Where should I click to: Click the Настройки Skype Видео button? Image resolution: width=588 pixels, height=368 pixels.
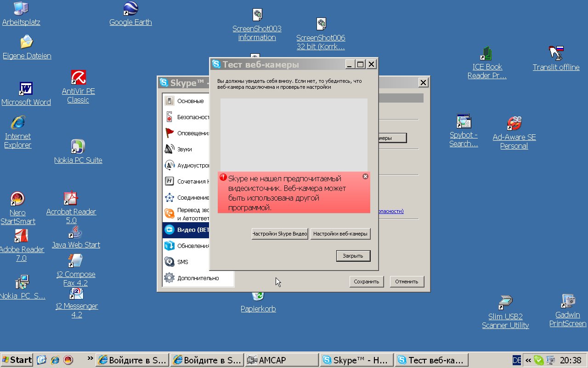coord(280,234)
